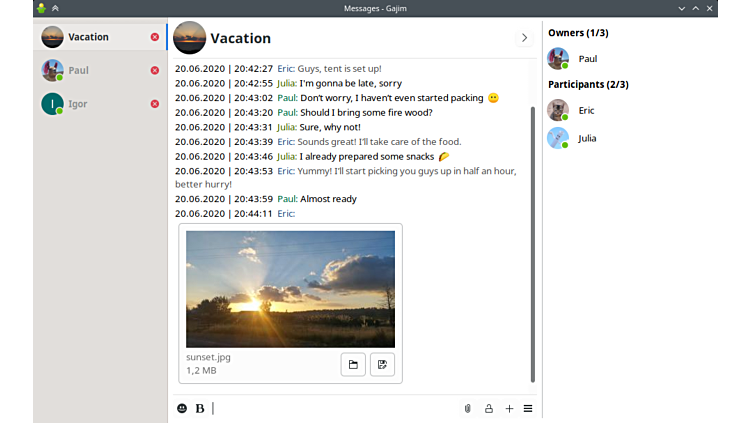Open the hamburger chat menu

click(528, 408)
